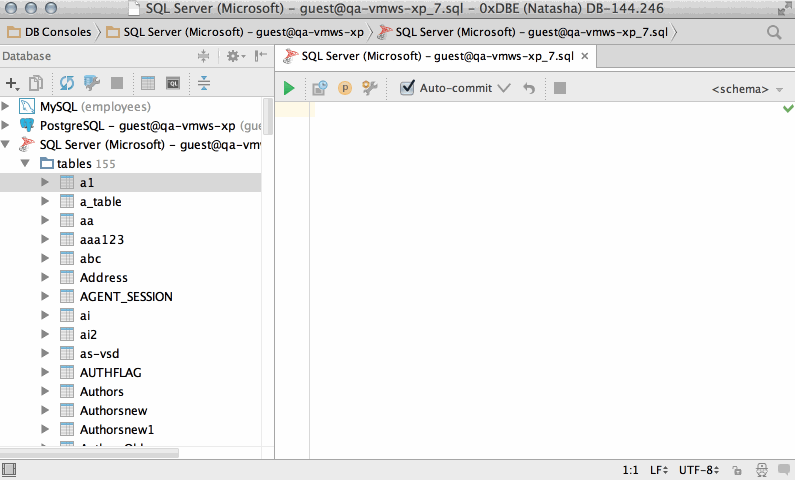795x480 pixels.
Task: Collapse the SQL Server (Microsoft) node
Action: pos(6,144)
